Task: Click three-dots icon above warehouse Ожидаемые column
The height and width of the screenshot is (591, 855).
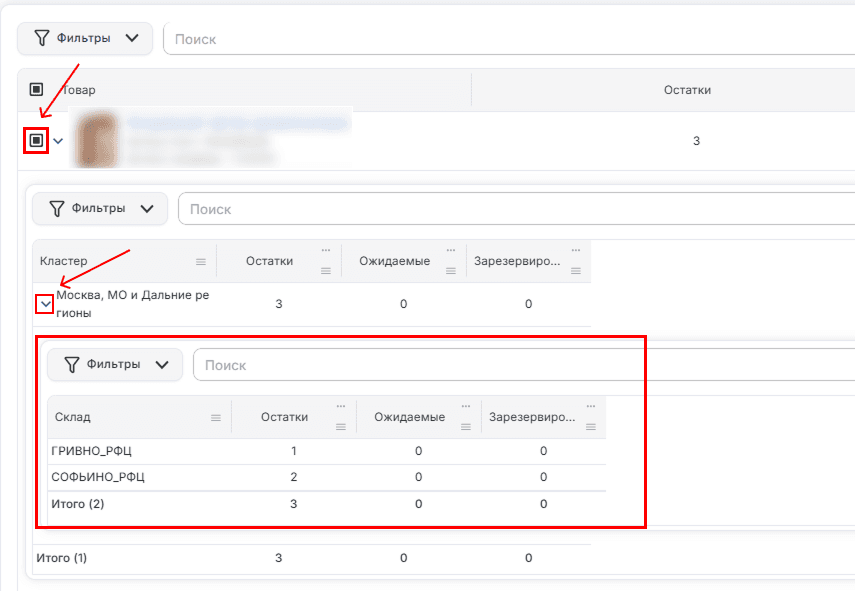Action: click(x=466, y=406)
